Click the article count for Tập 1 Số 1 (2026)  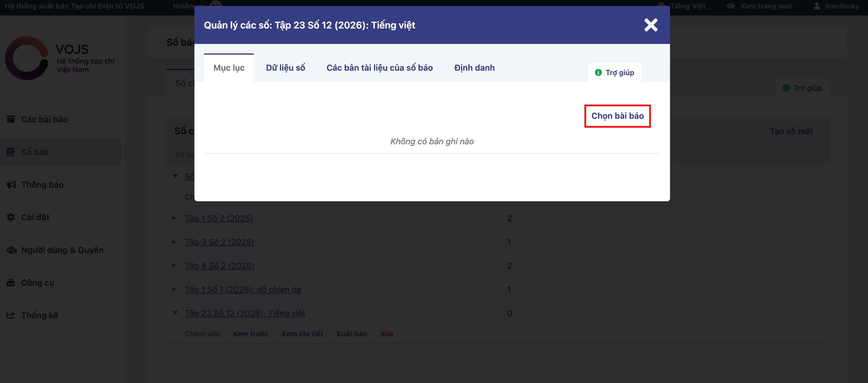[x=509, y=289]
